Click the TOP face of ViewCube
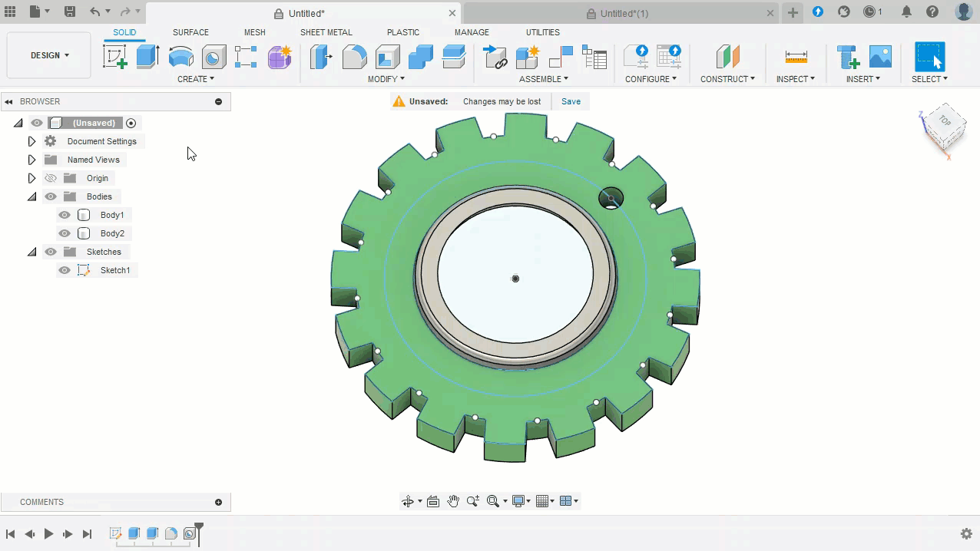The height and width of the screenshot is (551, 980). [x=944, y=122]
